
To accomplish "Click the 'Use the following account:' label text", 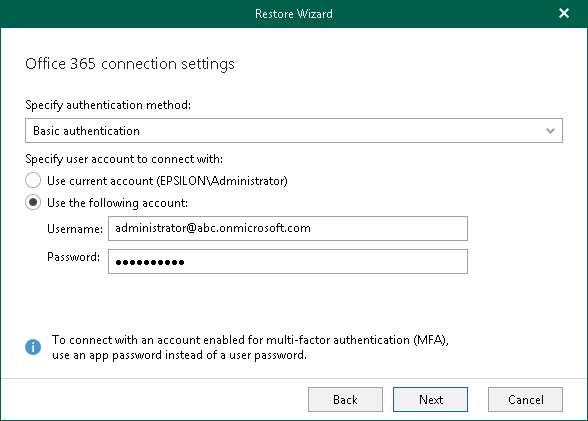I will [117, 203].
